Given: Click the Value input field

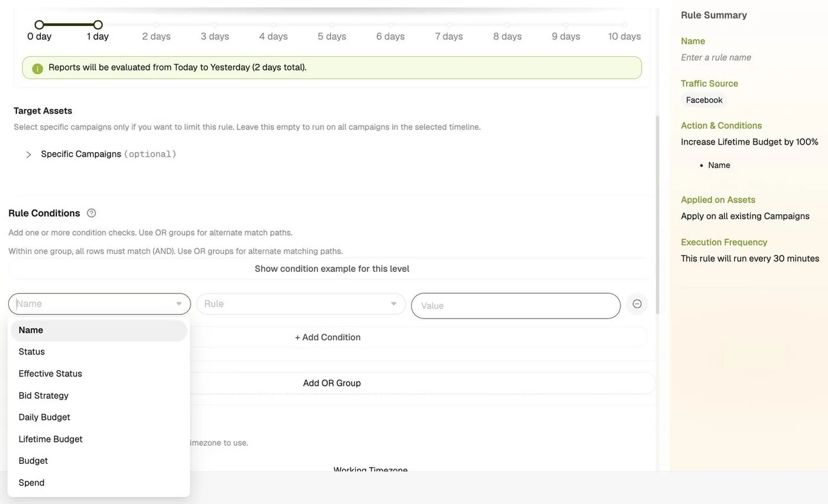Looking at the screenshot, I should pos(516,306).
